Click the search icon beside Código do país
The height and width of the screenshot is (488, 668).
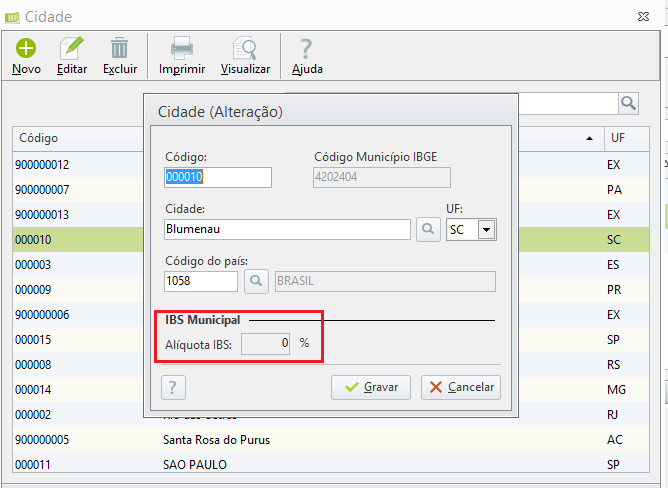point(258,281)
